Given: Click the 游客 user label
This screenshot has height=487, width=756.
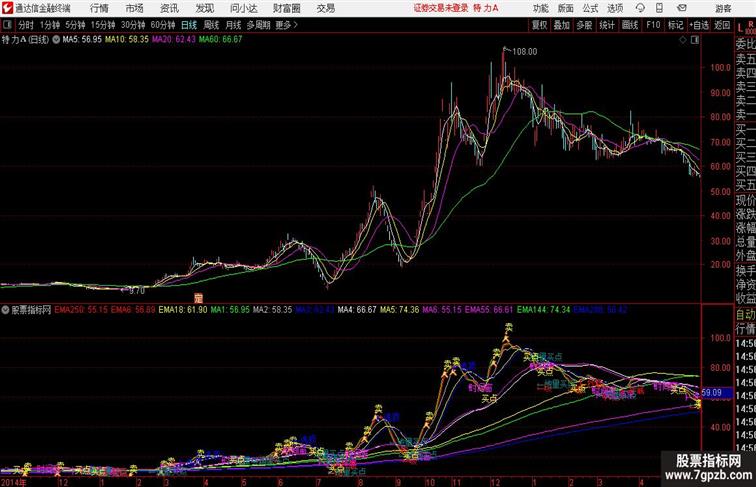Looking at the screenshot, I should (x=723, y=8).
